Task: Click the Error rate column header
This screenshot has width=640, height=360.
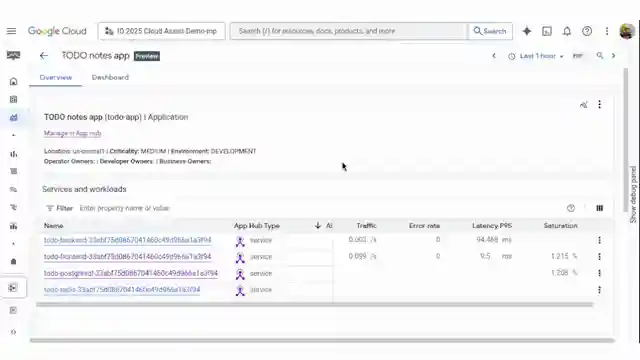Action: pos(424,226)
